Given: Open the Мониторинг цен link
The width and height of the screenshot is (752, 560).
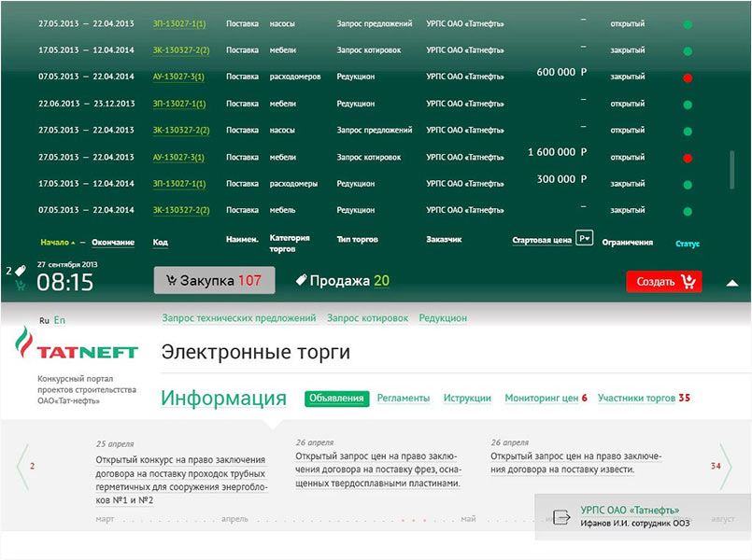Looking at the screenshot, I should coord(546,399).
